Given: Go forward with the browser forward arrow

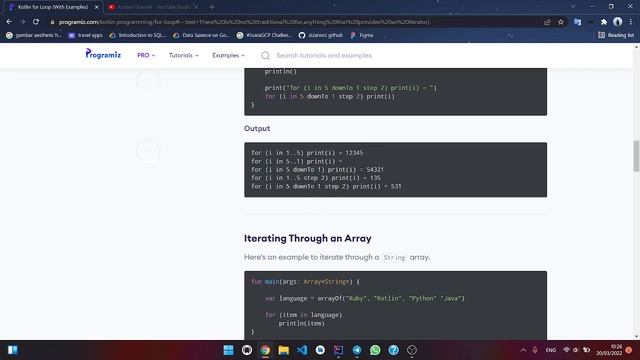Looking at the screenshot, I should coord(22,22).
